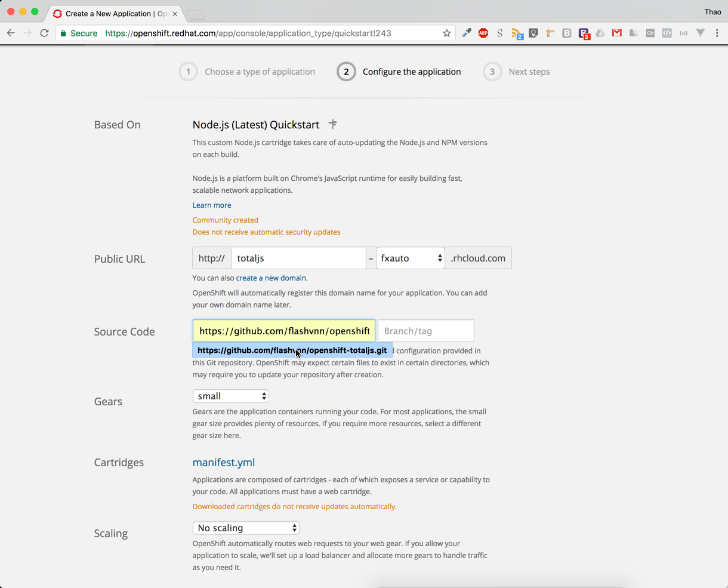Open the manifest.yml cartridge link
The width and height of the screenshot is (728, 588).
pyautogui.click(x=224, y=462)
